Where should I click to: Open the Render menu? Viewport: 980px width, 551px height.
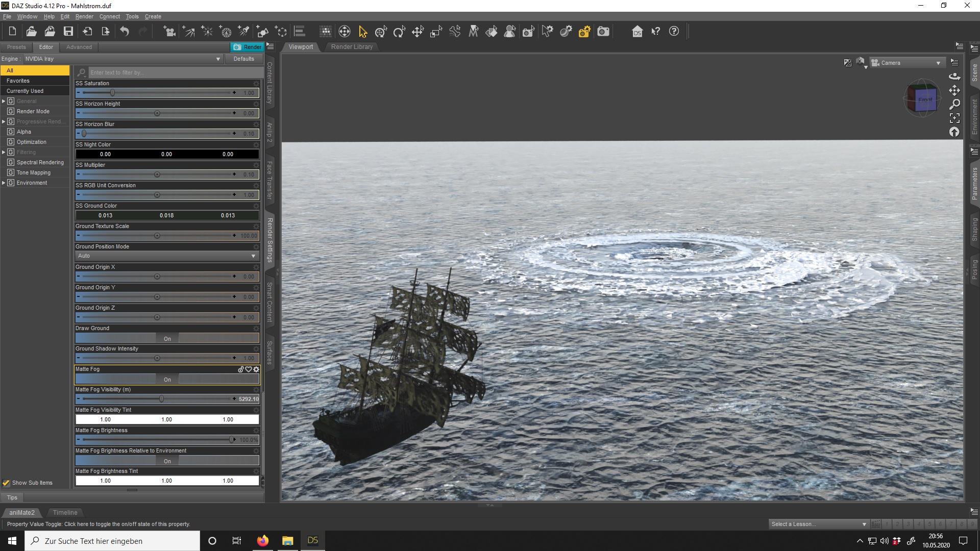click(84, 16)
